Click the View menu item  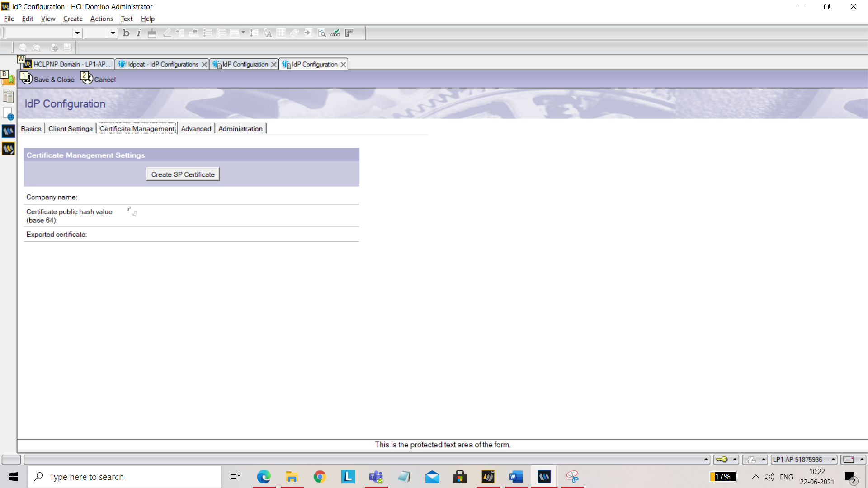(x=48, y=19)
